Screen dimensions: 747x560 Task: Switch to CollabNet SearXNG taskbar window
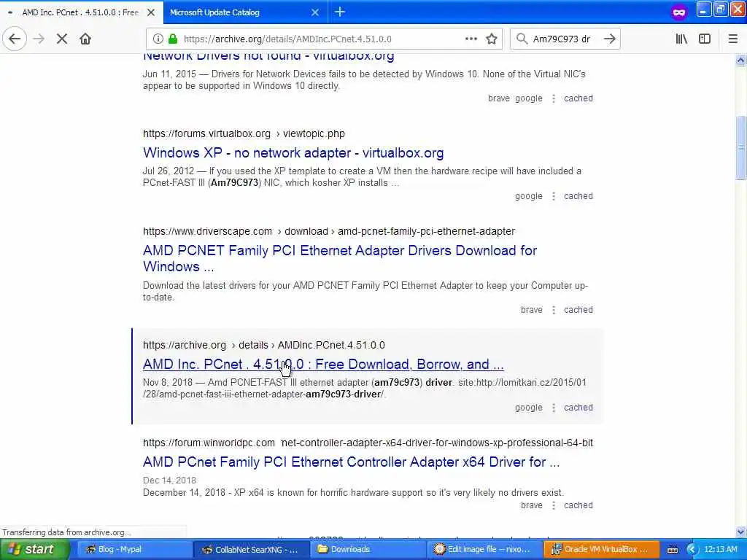pyautogui.click(x=251, y=549)
